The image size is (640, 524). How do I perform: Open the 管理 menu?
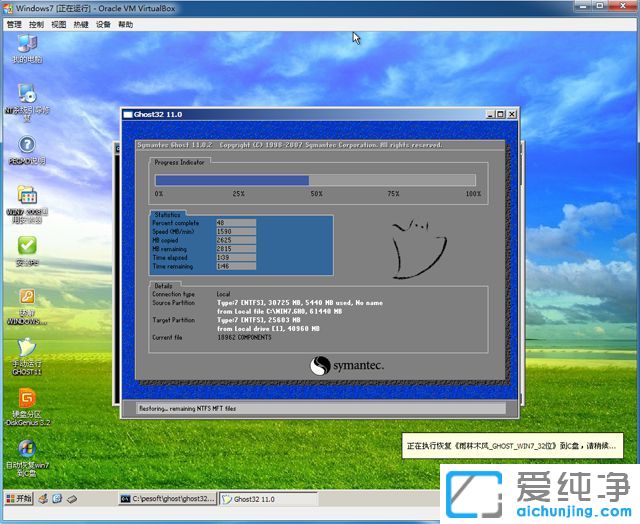(x=14, y=24)
